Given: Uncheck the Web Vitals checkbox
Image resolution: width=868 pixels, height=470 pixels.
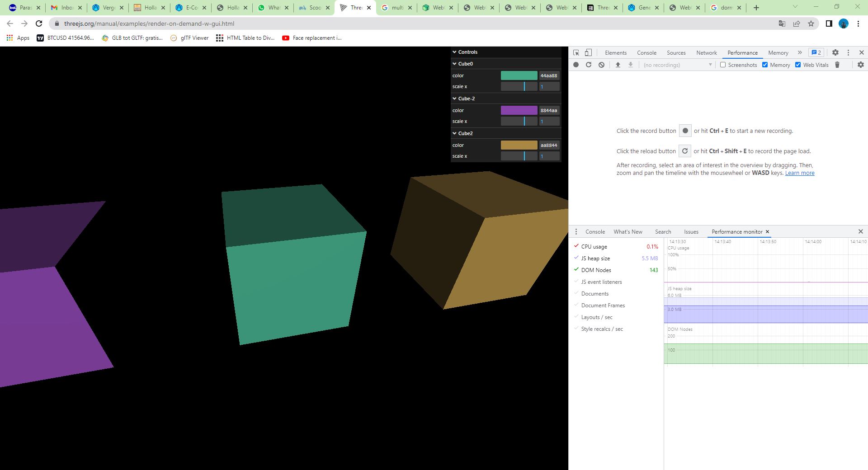Looking at the screenshot, I should tap(798, 65).
